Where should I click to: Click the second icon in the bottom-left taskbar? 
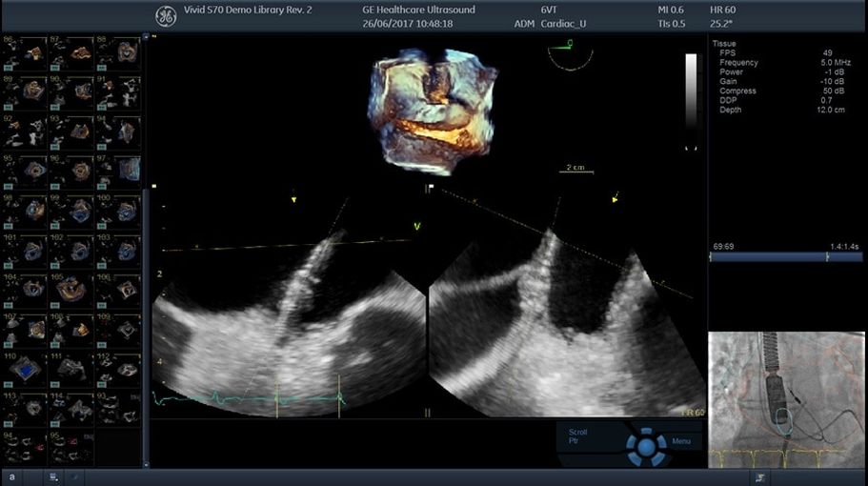pos(54,476)
